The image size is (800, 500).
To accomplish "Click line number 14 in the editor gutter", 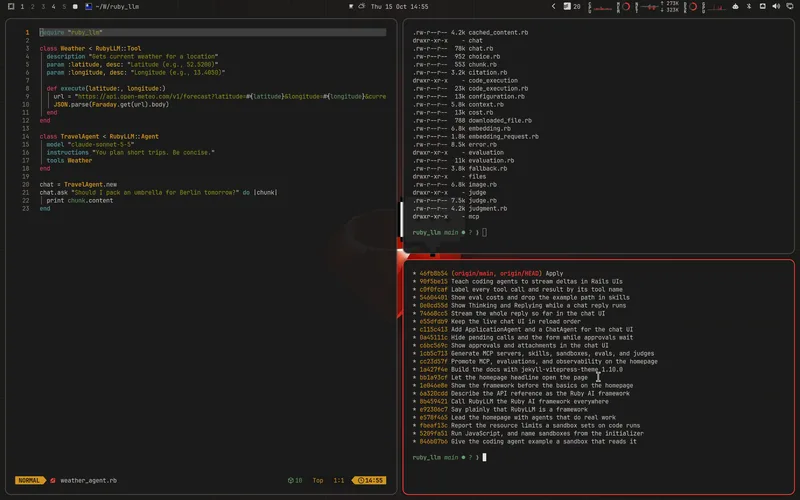I will pos(26,137).
